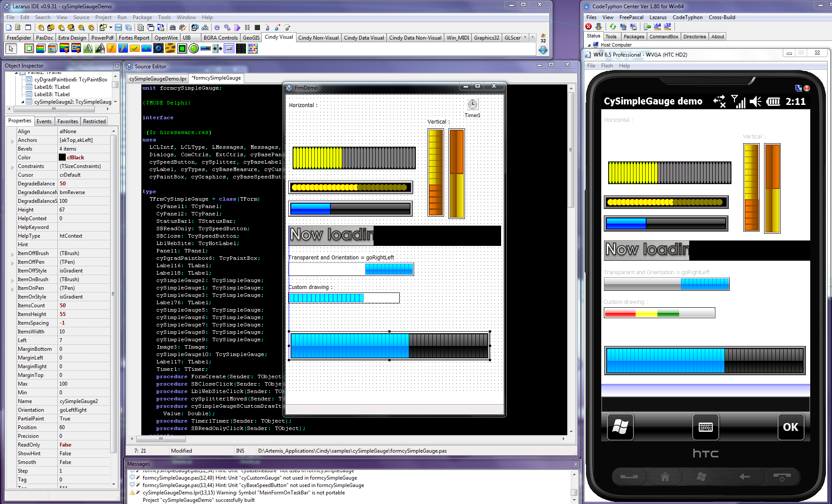Click the clBlack color swatch
This screenshot has width=832, height=504.
(x=62, y=158)
